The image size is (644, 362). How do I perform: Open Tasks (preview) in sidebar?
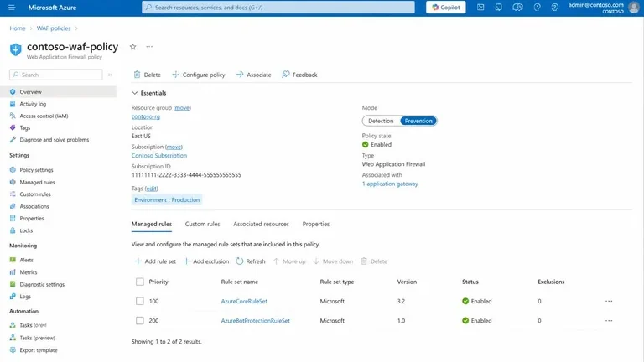[33, 338]
